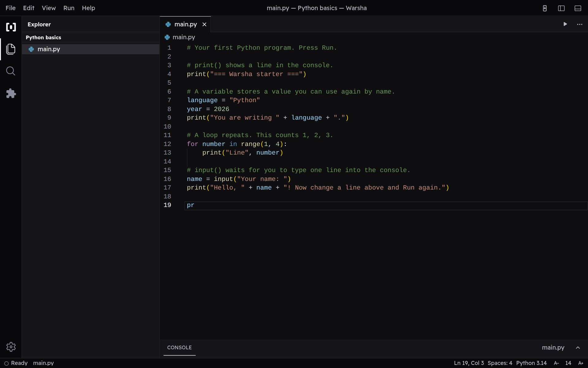Click the "Python" string on line 7
588x368 pixels.
coord(245,100)
